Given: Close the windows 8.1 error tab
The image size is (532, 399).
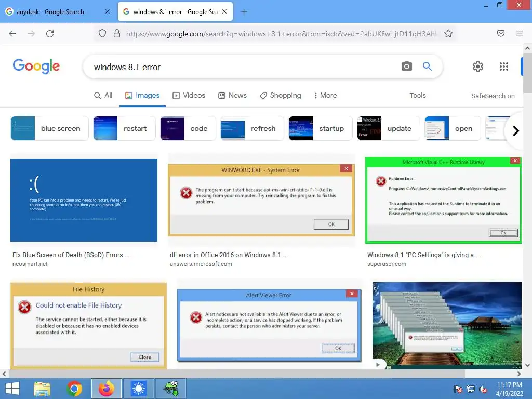Looking at the screenshot, I should pos(224,11).
